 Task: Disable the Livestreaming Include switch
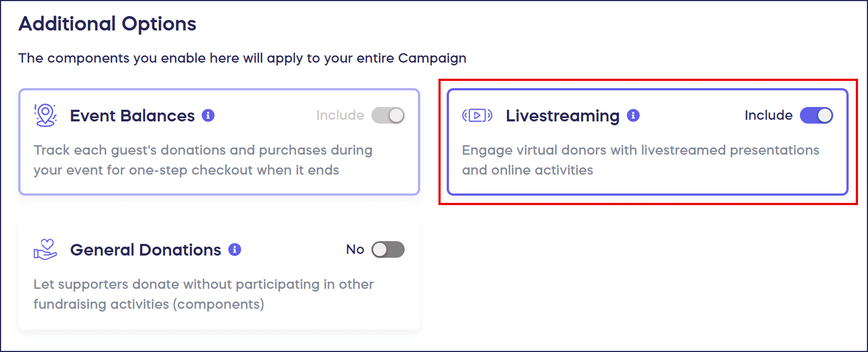[817, 115]
